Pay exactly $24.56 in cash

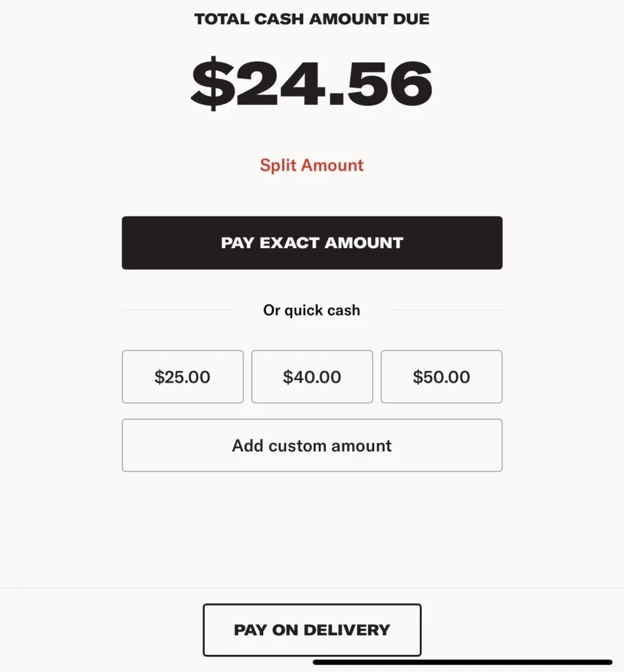tap(312, 243)
